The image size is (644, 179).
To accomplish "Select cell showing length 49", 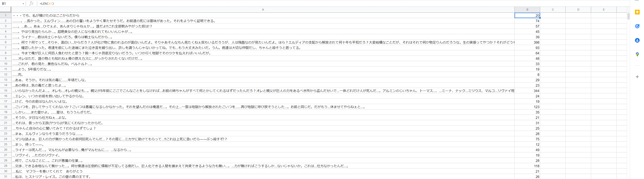I will point(527,150).
